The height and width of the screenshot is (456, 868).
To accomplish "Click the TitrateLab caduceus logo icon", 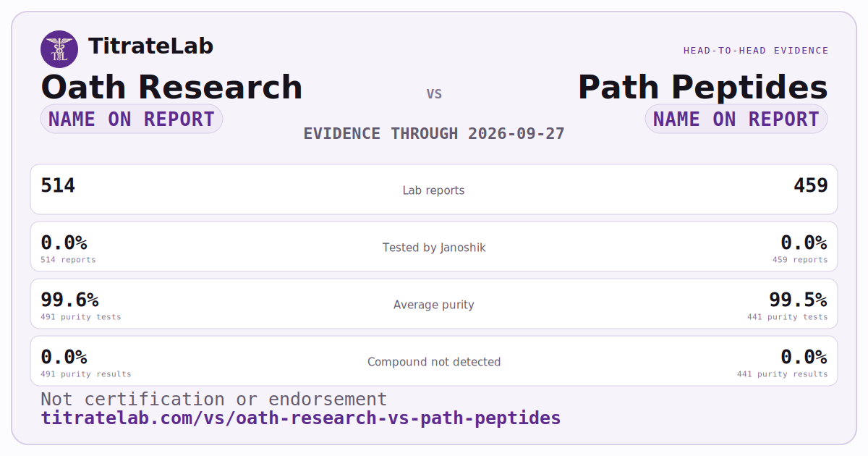I will (59, 49).
